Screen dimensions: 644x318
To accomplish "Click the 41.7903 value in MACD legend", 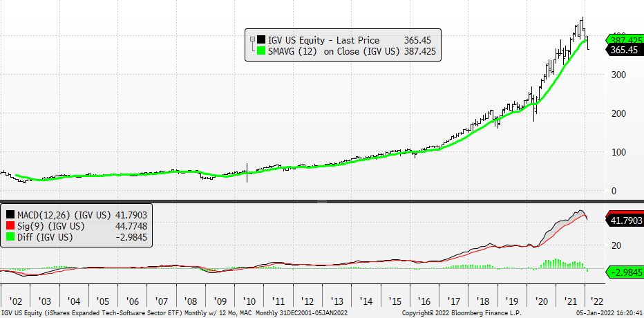I will tap(130, 215).
